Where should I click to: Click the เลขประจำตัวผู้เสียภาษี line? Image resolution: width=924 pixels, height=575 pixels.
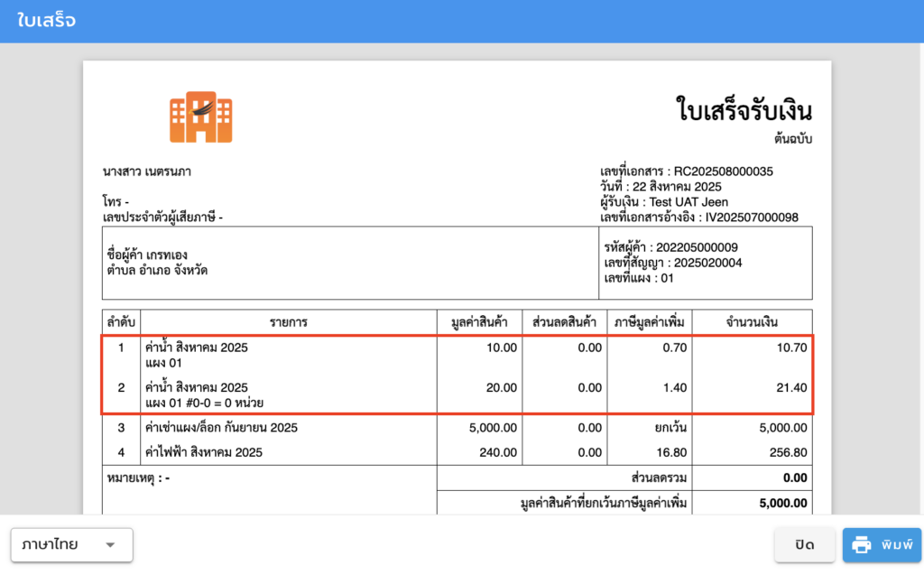point(162,218)
